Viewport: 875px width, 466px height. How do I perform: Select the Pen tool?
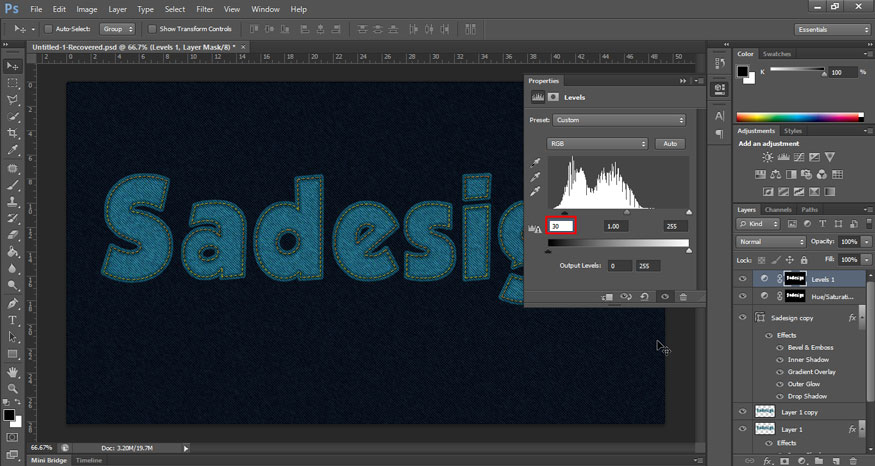coord(12,304)
